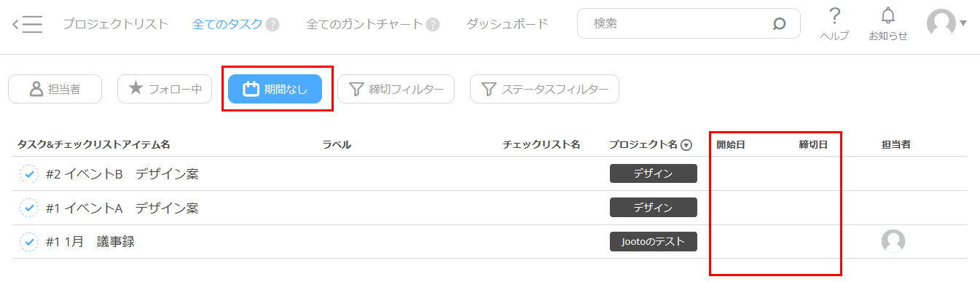
Task: Click assignee avatar on 議事録 row
Action: (x=893, y=241)
